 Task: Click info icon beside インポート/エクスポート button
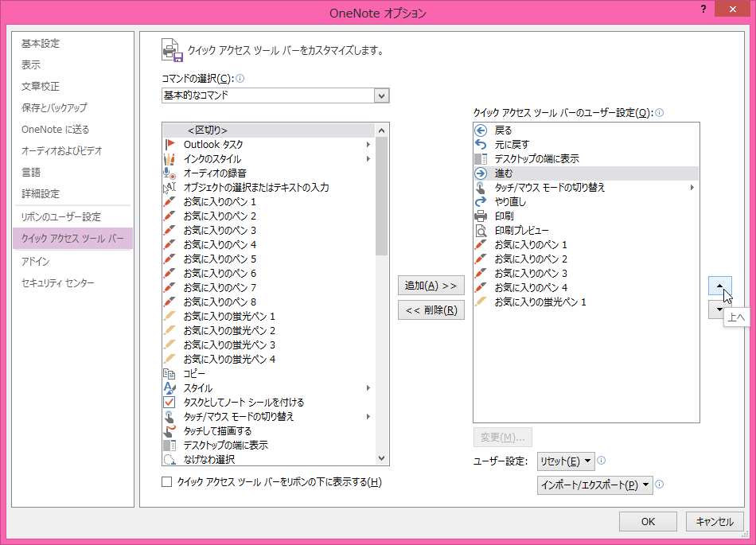pos(660,485)
